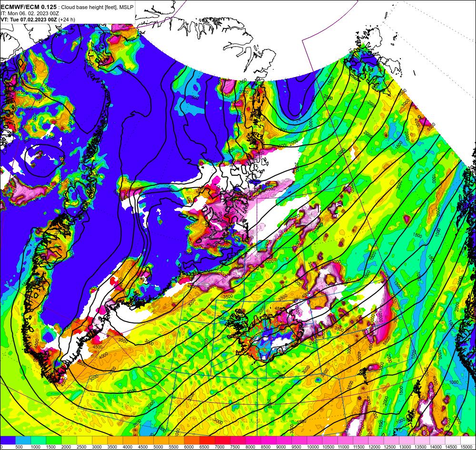Click the '7500' label on the color scale
Image resolution: width=476 pixels, height=450 pixels.
(x=234, y=447)
